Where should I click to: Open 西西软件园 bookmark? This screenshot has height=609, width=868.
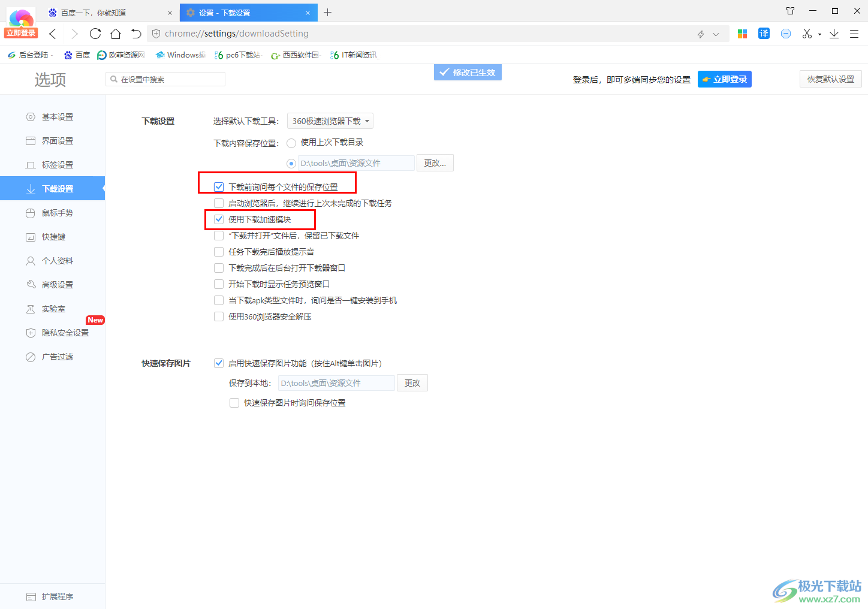[x=296, y=55]
